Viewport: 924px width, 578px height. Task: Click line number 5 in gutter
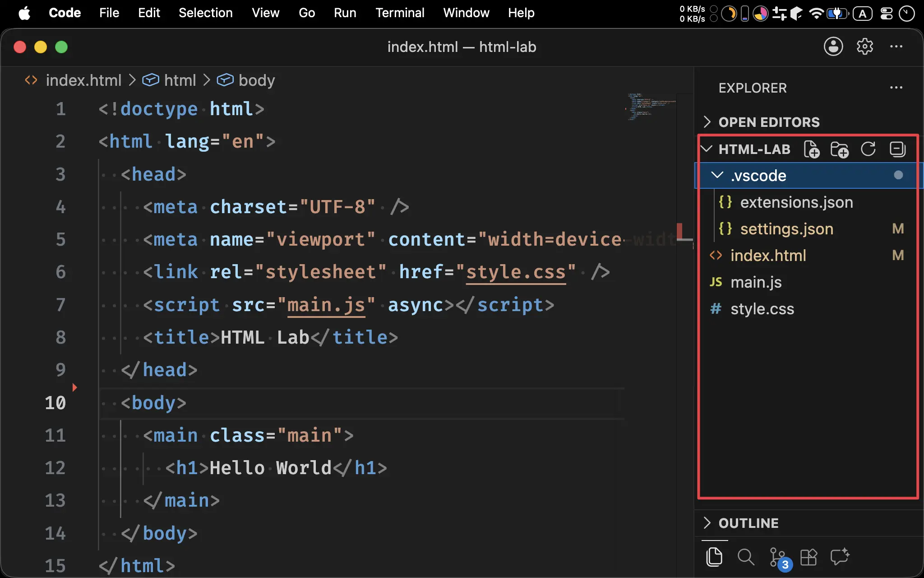61,239
